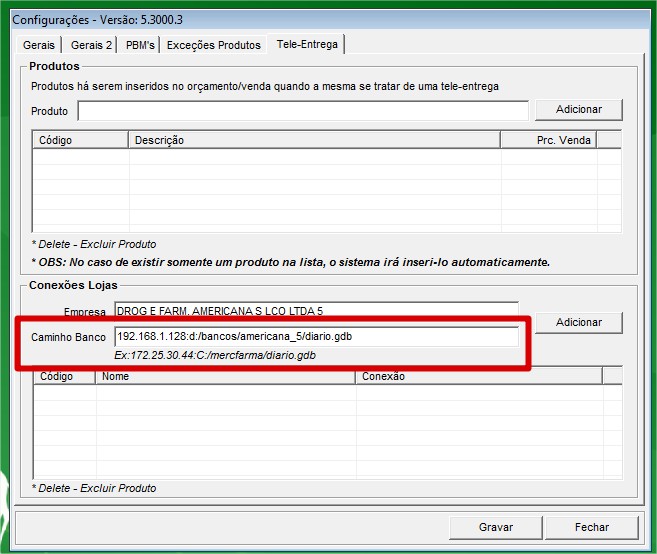Click into the Empresa field
Viewport: 657px width, 554px height.
pyautogui.click(x=316, y=311)
